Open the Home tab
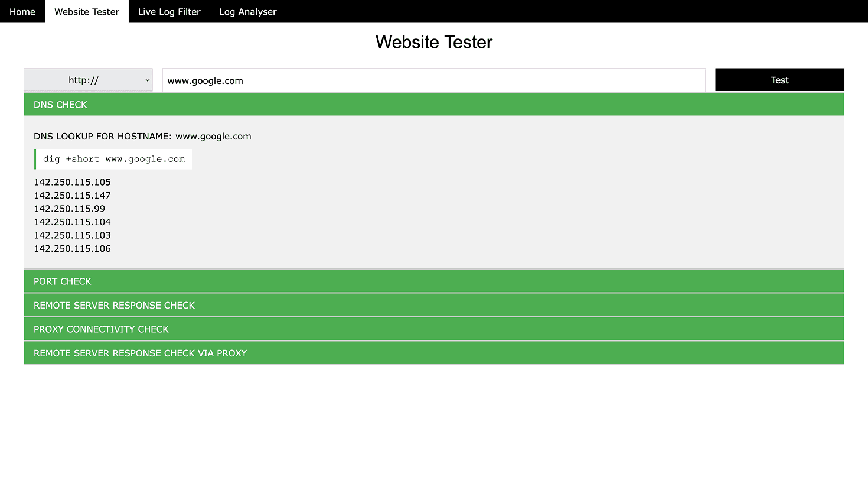The width and height of the screenshot is (868, 477). click(22, 11)
